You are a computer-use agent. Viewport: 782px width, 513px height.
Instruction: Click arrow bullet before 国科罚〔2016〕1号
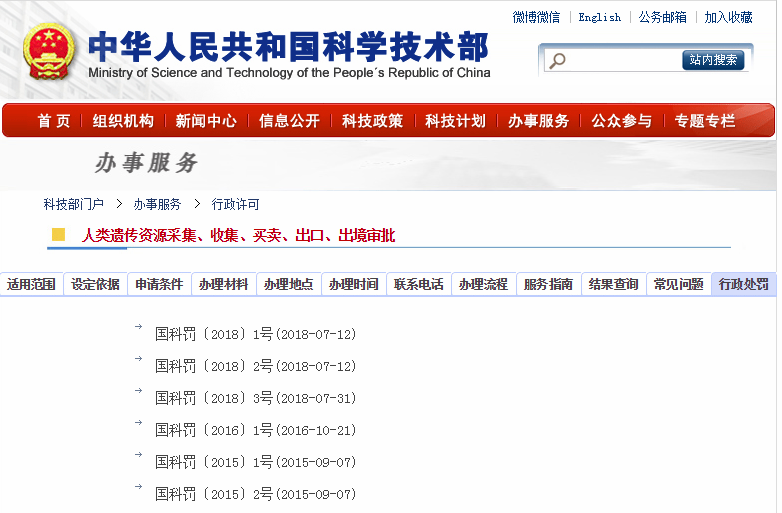coord(138,422)
